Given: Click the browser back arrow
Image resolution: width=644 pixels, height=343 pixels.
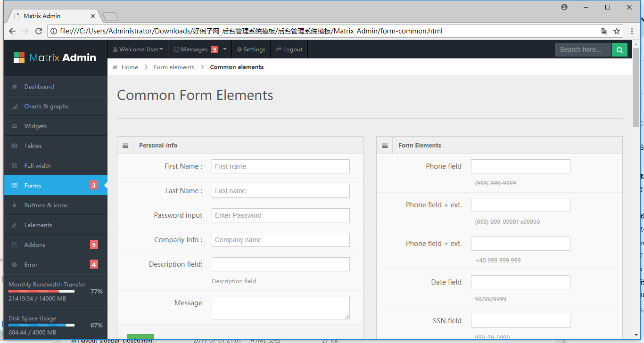Looking at the screenshot, I should click(x=12, y=31).
